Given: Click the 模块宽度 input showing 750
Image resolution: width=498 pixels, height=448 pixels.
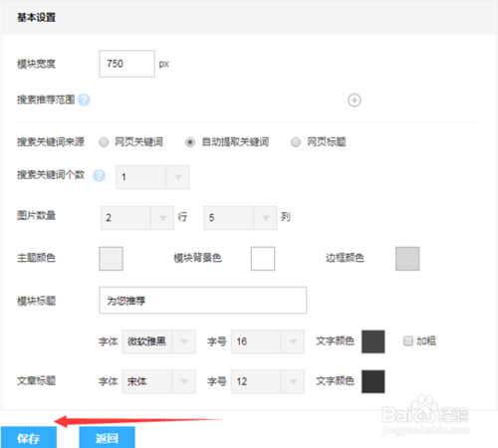Looking at the screenshot, I should point(126,64).
